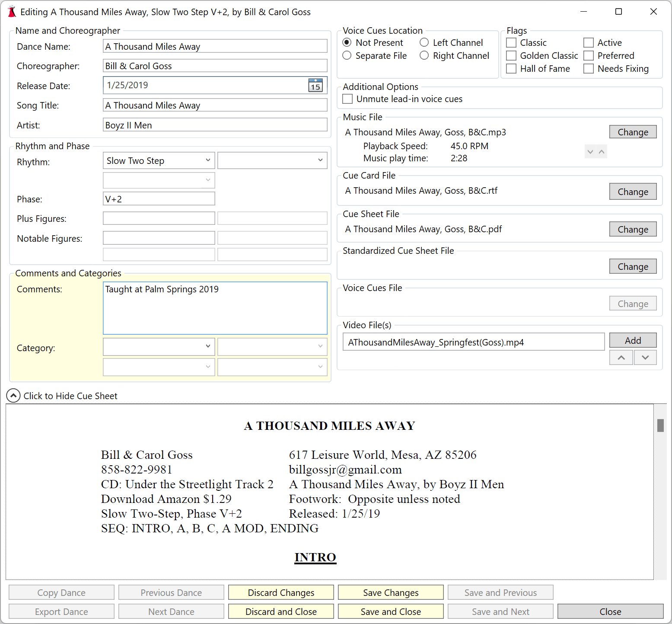Click in the Choreographer field
The image size is (672, 624).
point(215,66)
